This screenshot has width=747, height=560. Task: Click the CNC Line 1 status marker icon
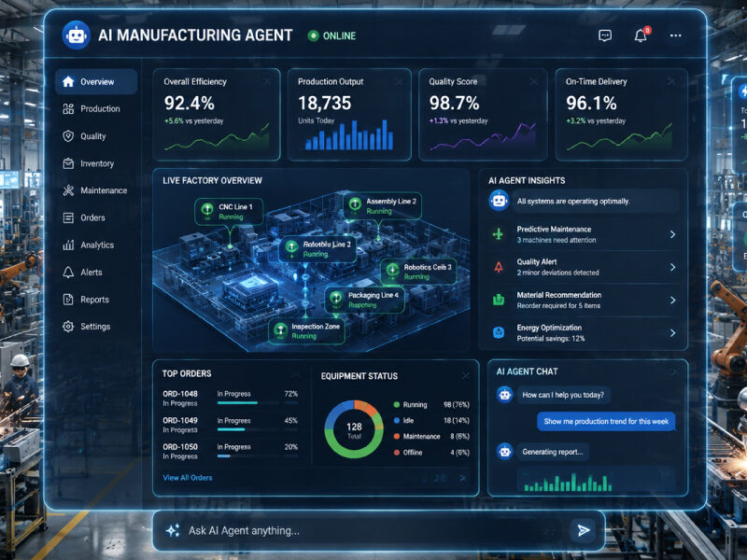point(207,209)
